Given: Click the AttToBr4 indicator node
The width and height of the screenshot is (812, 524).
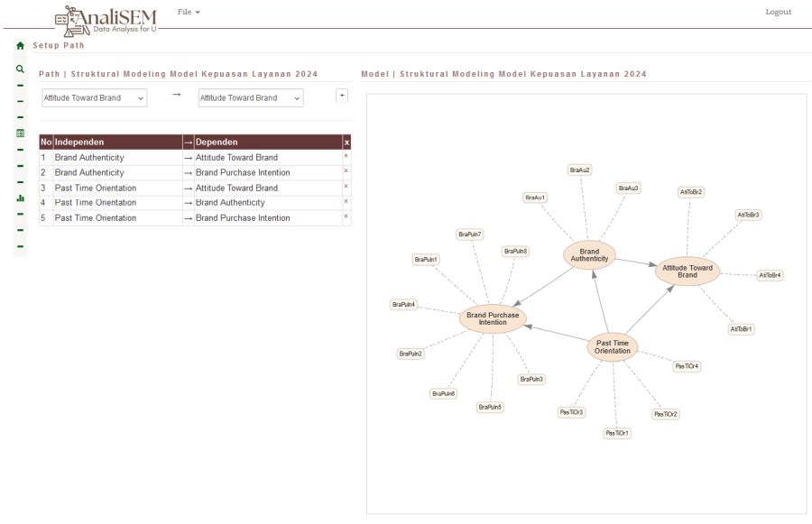Looking at the screenshot, I should coord(770,275).
